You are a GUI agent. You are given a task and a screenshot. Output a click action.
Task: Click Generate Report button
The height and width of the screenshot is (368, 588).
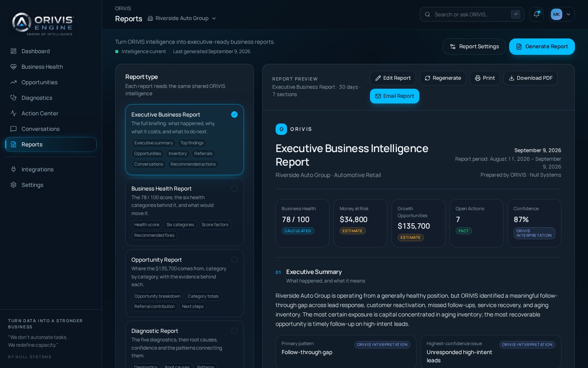[542, 47]
